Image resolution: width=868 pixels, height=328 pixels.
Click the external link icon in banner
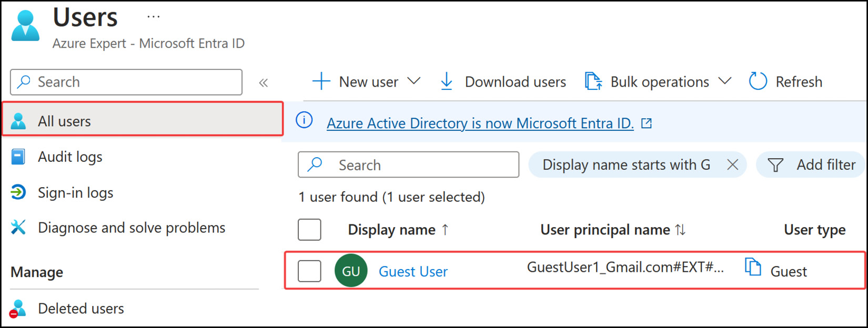pyautogui.click(x=647, y=123)
